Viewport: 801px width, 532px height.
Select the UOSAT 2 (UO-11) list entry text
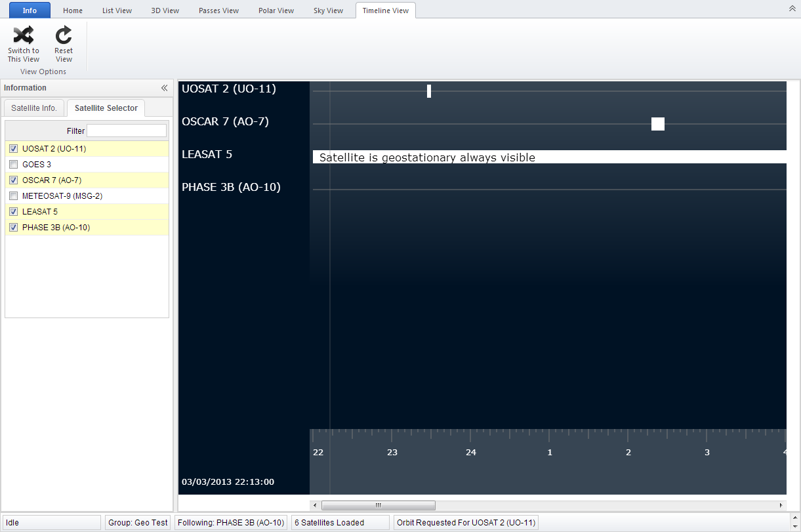tap(54, 149)
